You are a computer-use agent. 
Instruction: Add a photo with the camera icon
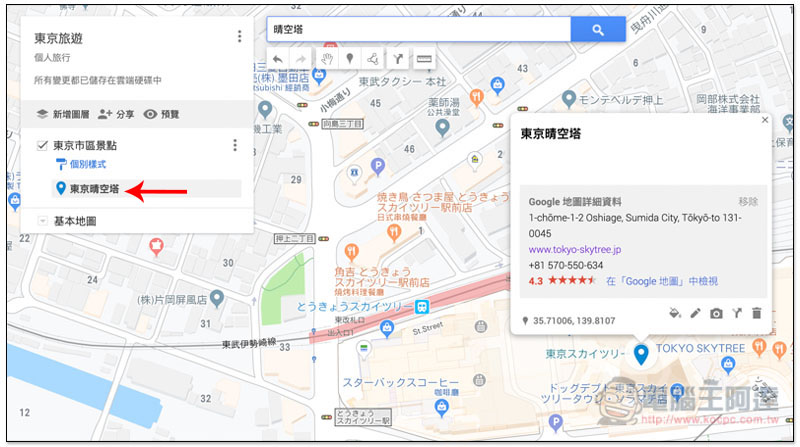(x=716, y=313)
